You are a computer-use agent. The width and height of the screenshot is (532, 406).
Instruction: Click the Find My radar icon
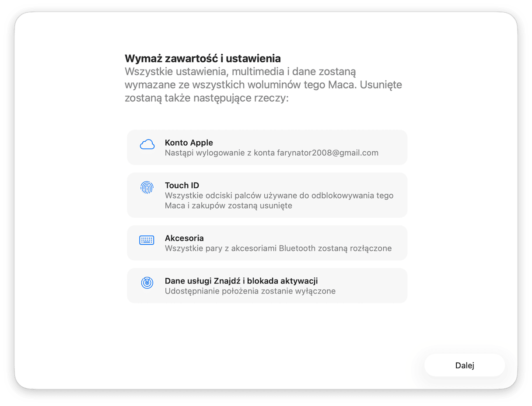click(147, 283)
